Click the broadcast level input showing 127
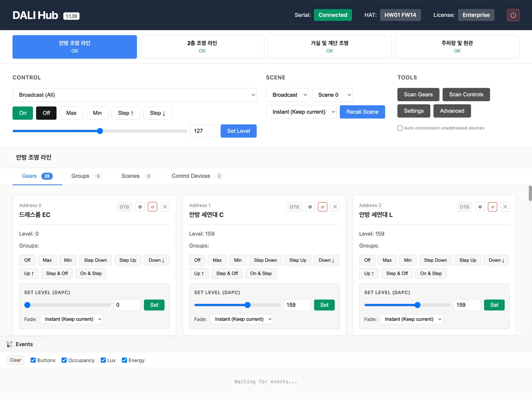Screen dimensions: 532x399 pyautogui.click(x=204, y=131)
